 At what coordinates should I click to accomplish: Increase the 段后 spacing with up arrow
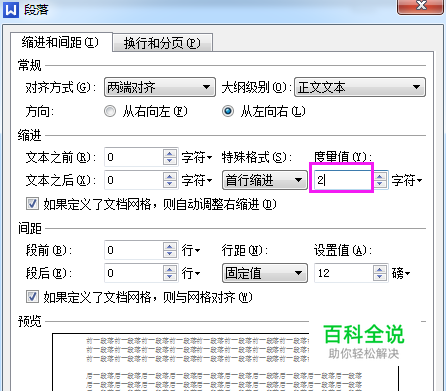click(x=170, y=270)
